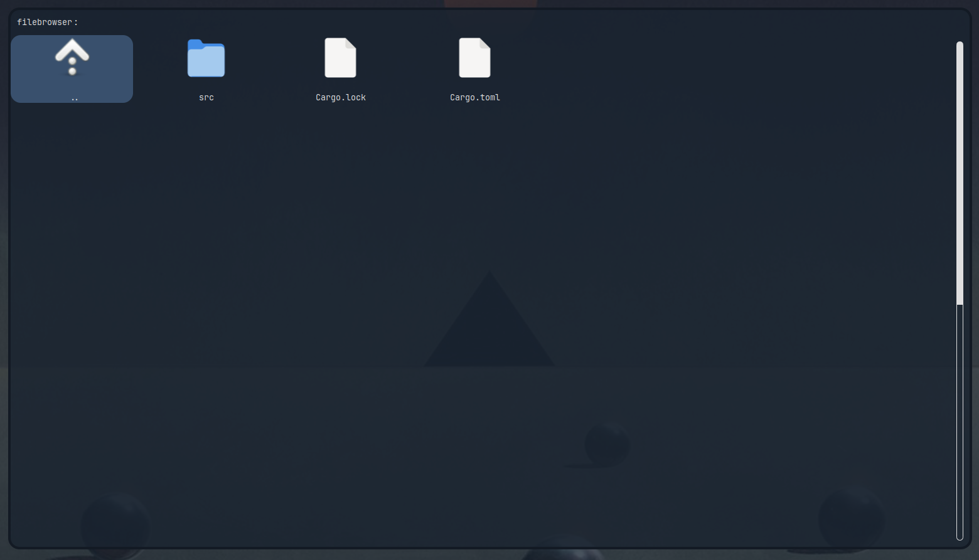This screenshot has height=560, width=979.
Task: Click the "Cargo.toml" filename label
Action: pos(475,97)
